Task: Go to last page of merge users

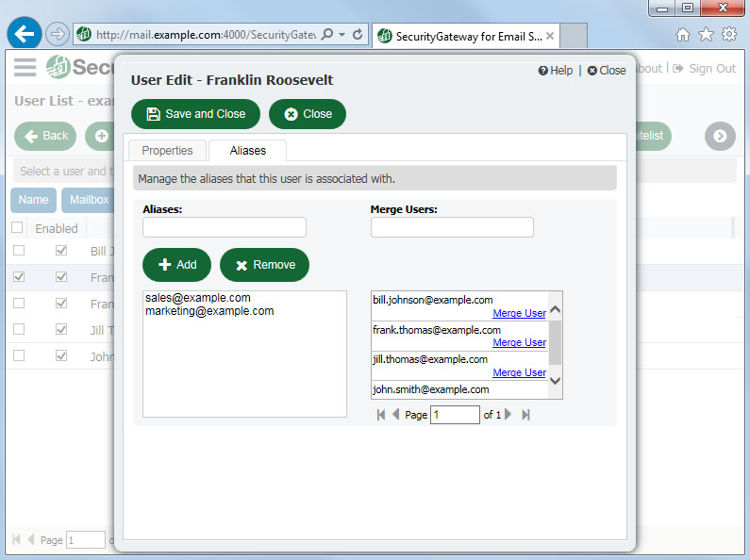Action: (x=525, y=415)
